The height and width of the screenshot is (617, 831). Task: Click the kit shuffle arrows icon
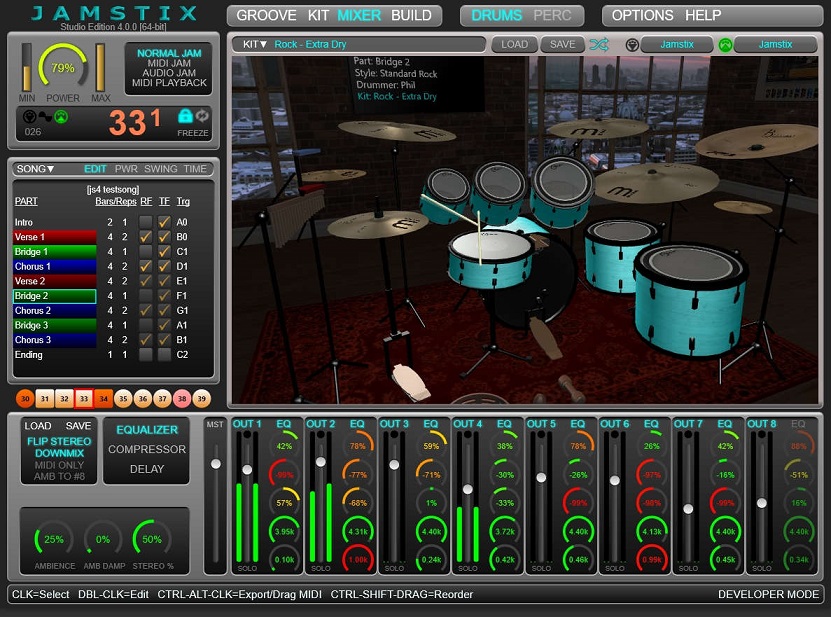pos(599,45)
